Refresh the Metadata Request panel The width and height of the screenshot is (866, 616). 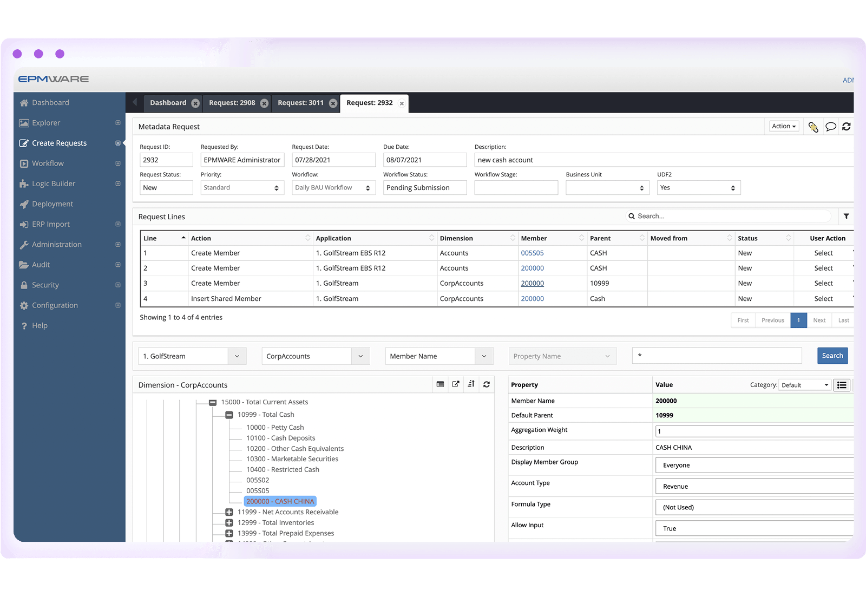(x=847, y=127)
